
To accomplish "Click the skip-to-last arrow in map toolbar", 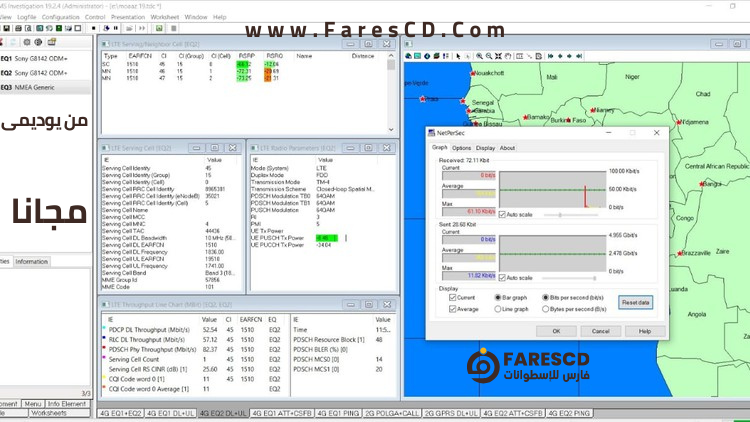I will click(x=579, y=56).
